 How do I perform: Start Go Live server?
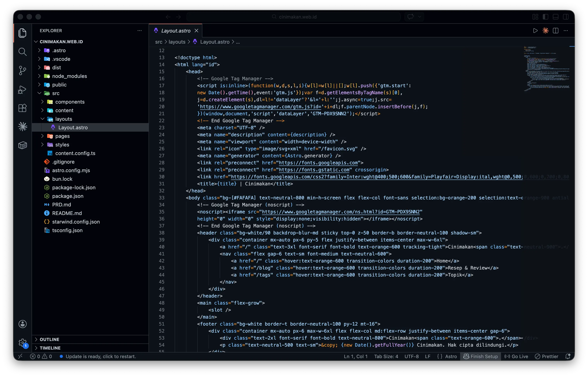click(x=516, y=356)
